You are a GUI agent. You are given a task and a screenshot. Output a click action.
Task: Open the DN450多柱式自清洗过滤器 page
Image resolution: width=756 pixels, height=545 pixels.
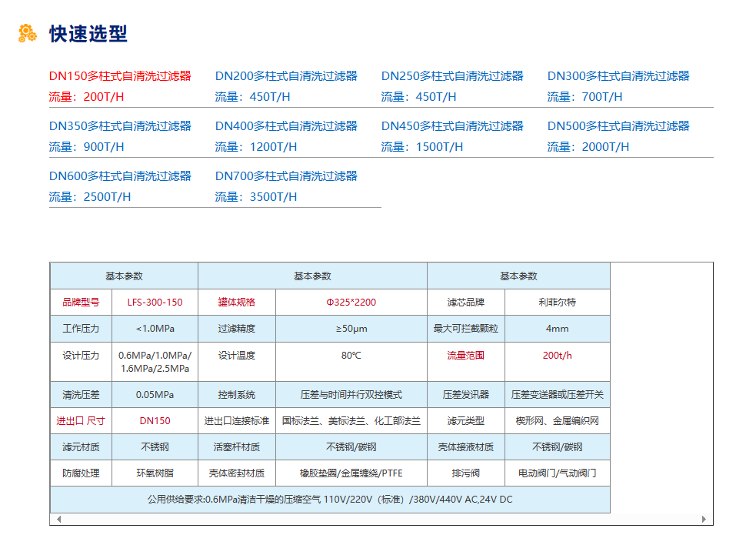click(453, 125)
